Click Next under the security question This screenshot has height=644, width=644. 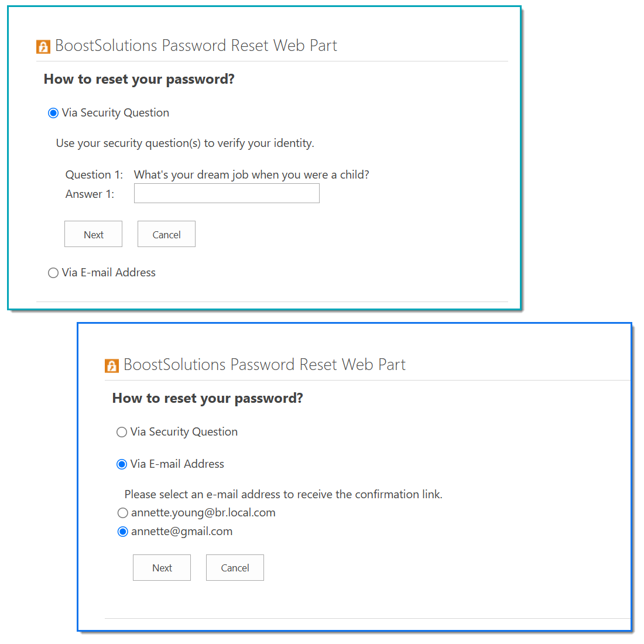tap(93, 234)
